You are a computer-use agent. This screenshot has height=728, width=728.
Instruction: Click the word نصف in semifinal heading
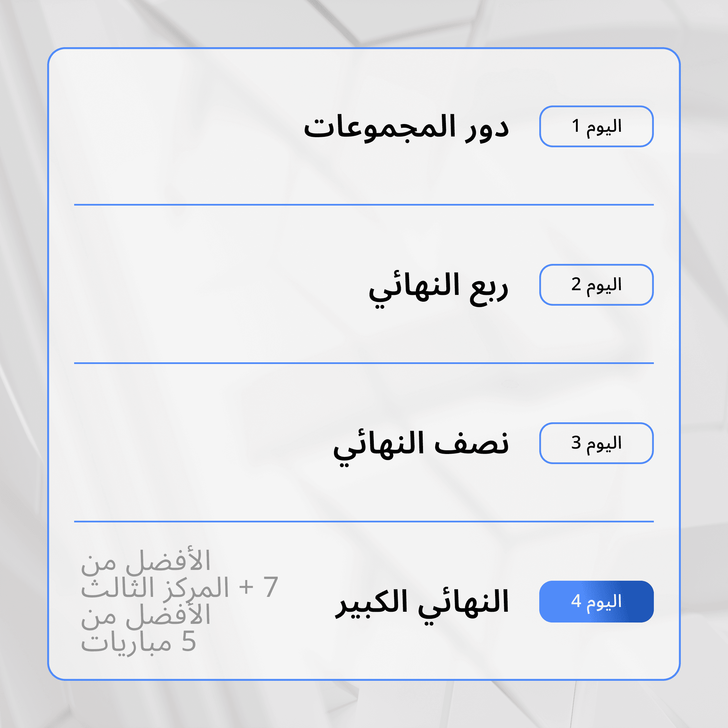472,444
